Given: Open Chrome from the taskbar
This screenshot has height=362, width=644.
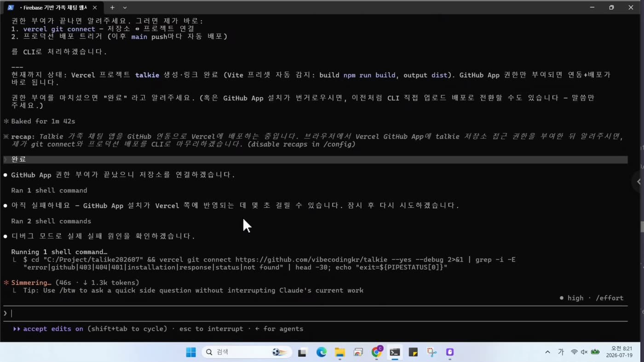Looking at the screenshot, I should (377, 352).
